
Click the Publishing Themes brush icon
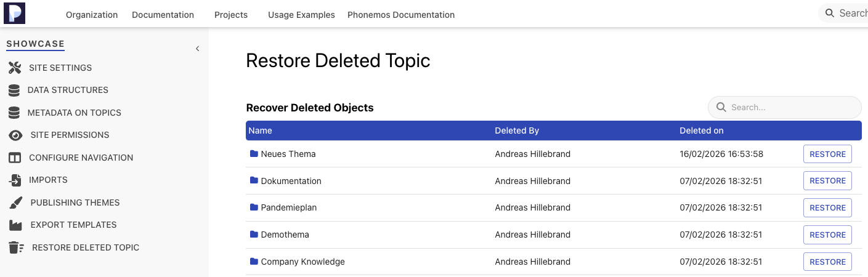point(16,203)
